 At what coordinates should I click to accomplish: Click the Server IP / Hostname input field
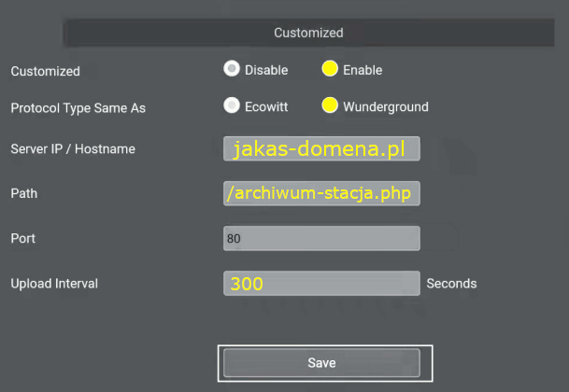click(321, 149)
